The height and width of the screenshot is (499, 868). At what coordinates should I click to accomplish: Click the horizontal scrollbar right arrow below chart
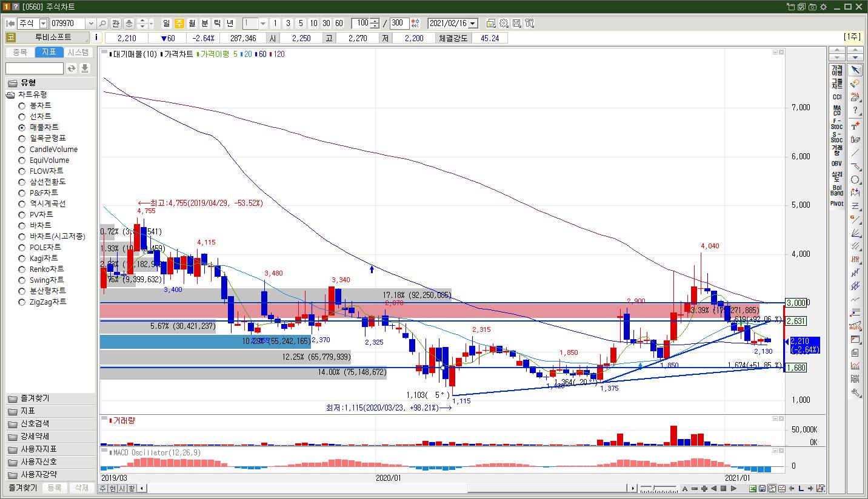pos(633,488)
